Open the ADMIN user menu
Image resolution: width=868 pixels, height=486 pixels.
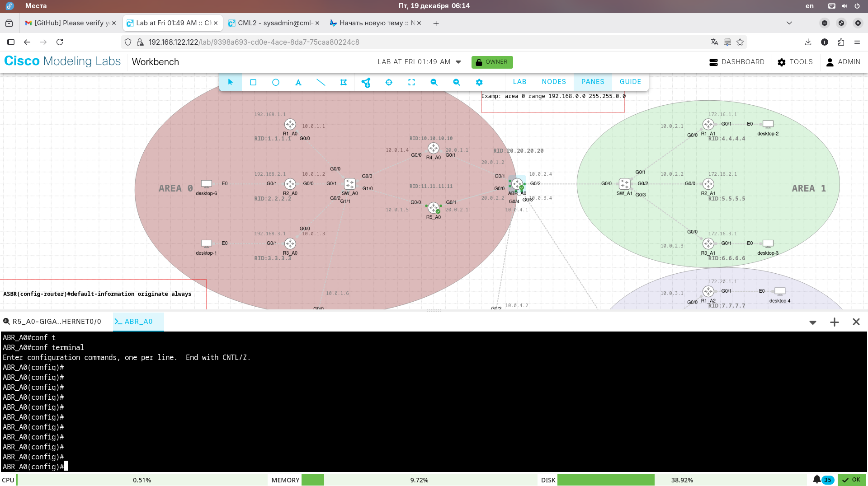click(x=843, y=62)
